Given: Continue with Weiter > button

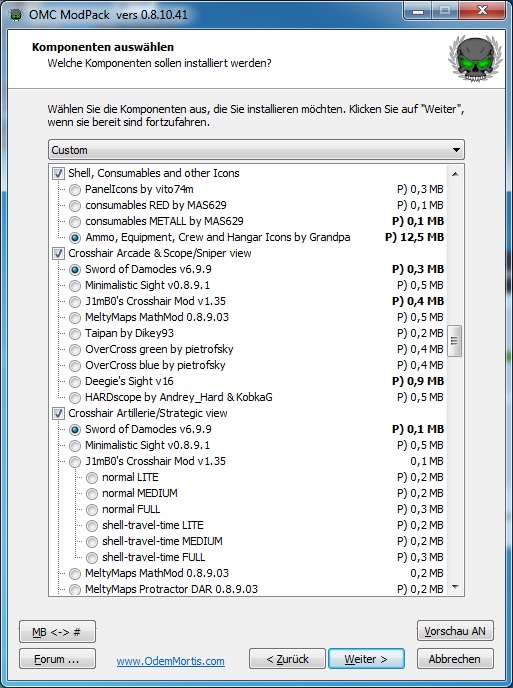Looking at the screenshot, I should click(x=366, y=659).
